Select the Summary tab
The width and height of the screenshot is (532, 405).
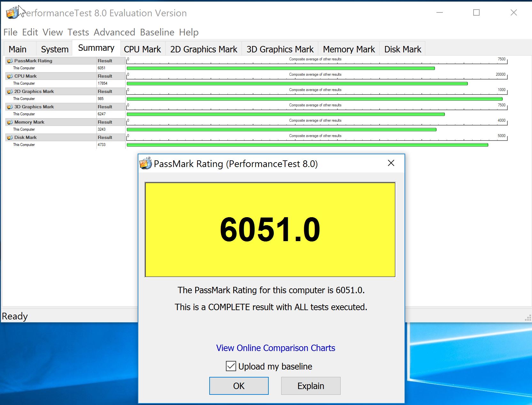point(96,48)
